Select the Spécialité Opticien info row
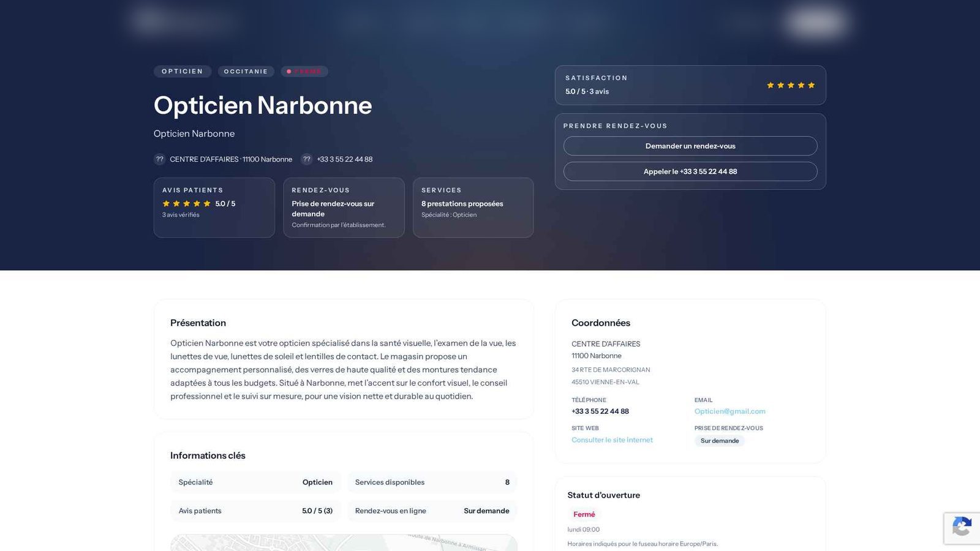 tap(255, 482)
